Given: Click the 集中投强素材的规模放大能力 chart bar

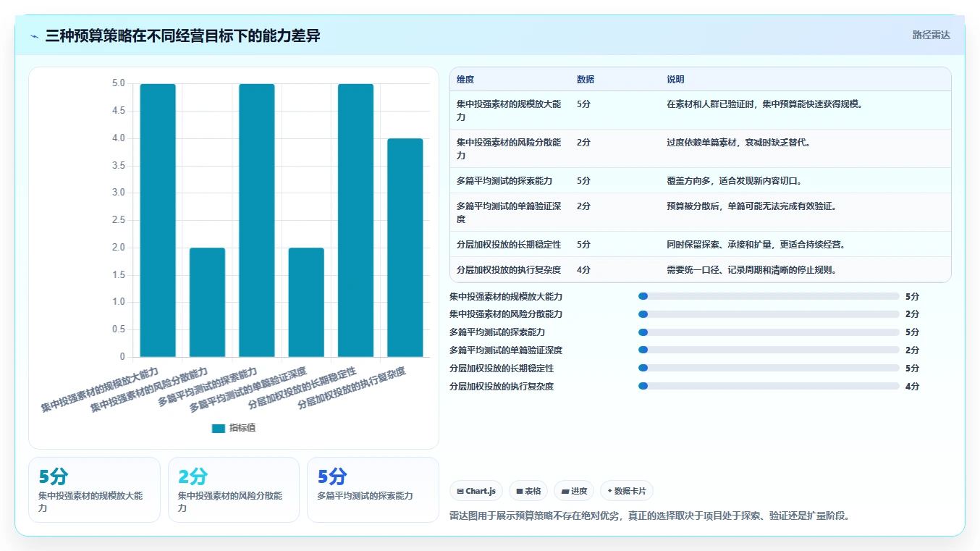Looking at the screenshot, I should pos(158,220).
